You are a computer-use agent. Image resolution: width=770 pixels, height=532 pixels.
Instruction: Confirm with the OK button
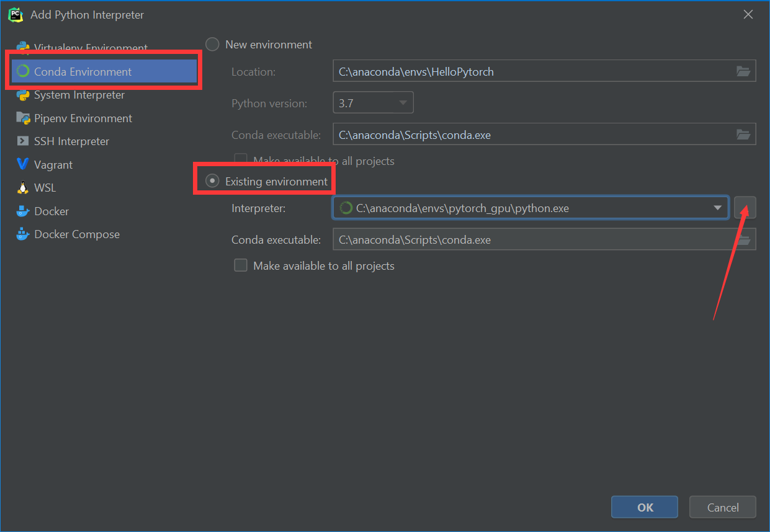[x=645, y=507]
